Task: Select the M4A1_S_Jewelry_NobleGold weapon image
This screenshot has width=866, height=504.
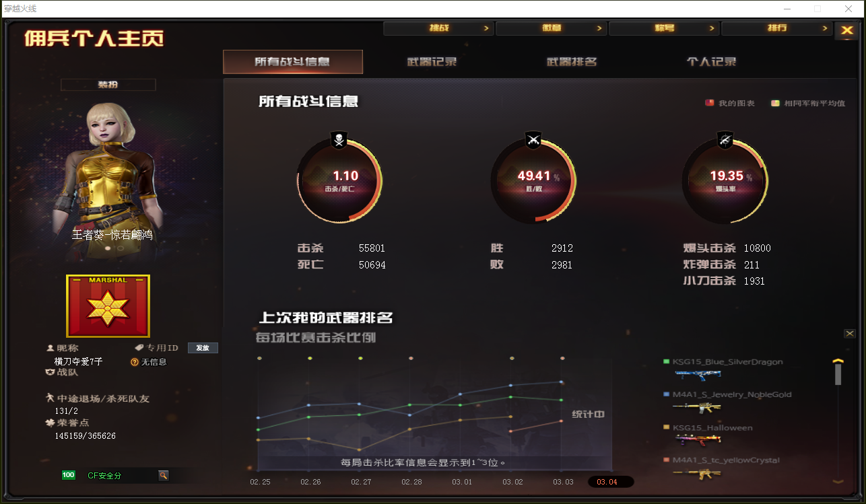Action: click(x=697, y=408)
